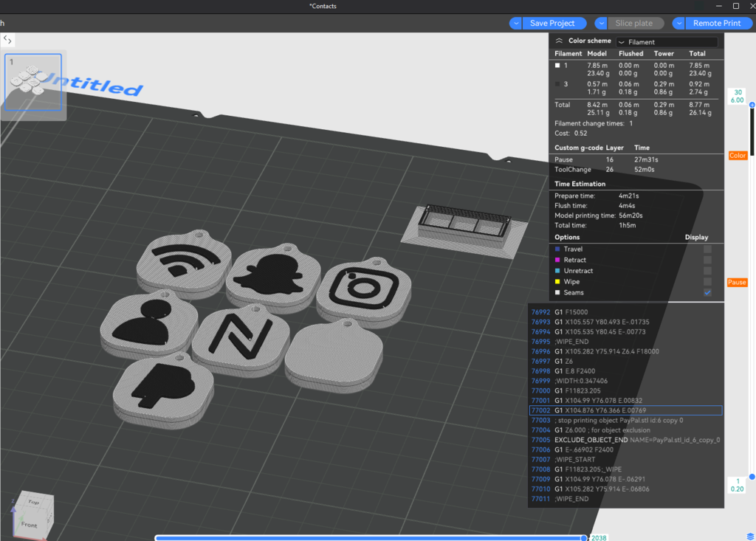756x541 pixels.
Task: Select g-code line 77005 EXCLUDE_OBJECT_END
Action: tap(626, 440)
